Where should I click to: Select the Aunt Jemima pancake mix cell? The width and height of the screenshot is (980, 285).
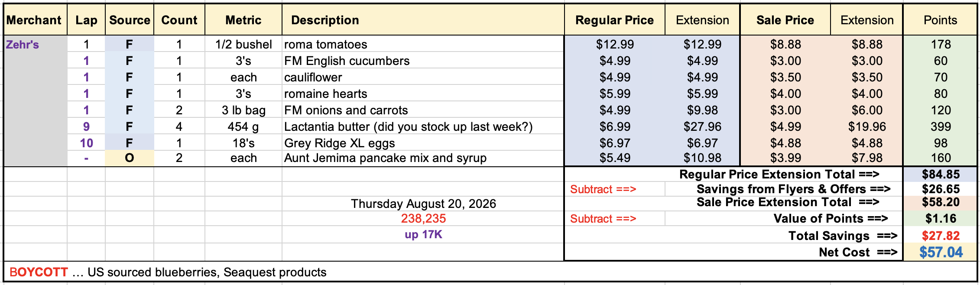423,158
